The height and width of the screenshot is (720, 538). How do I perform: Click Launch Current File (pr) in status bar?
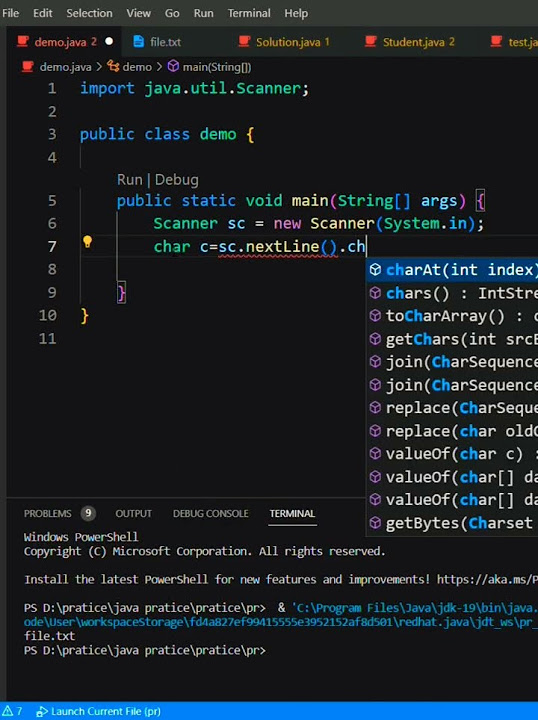pyautogui.click(x=99, y=711)
